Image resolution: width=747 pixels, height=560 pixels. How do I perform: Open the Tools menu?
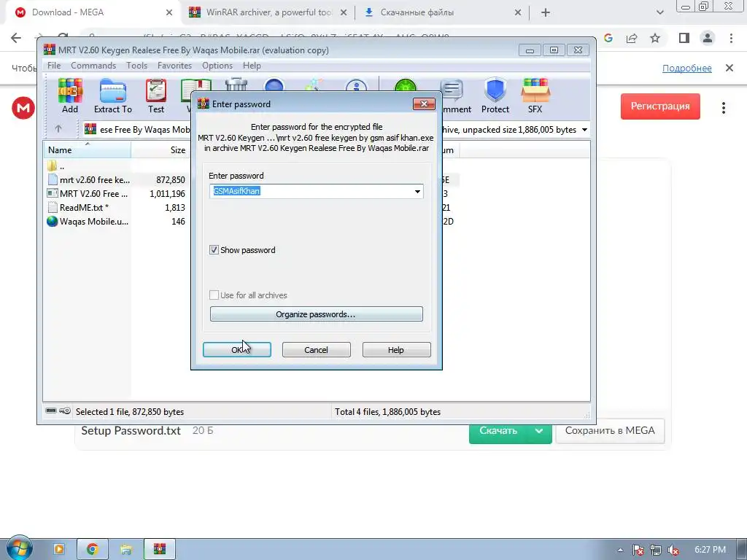136,66
